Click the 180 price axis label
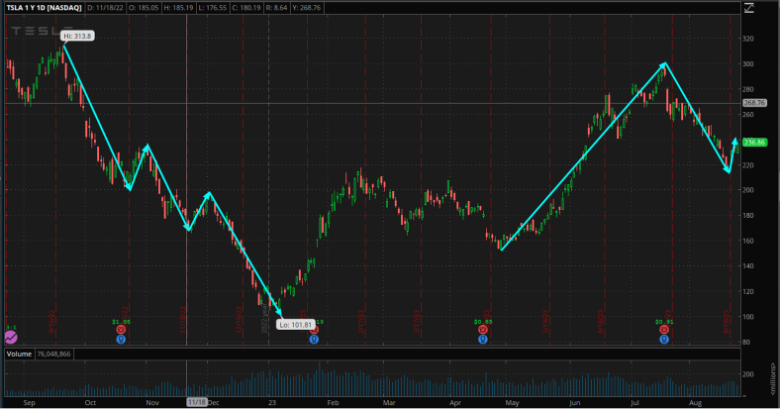The width and height of the screenshot is (780, 410). 748,216
